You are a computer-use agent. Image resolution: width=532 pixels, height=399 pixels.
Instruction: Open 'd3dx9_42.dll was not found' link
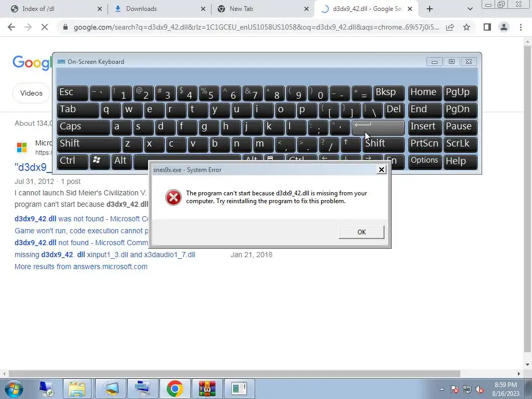click(82, 219)
